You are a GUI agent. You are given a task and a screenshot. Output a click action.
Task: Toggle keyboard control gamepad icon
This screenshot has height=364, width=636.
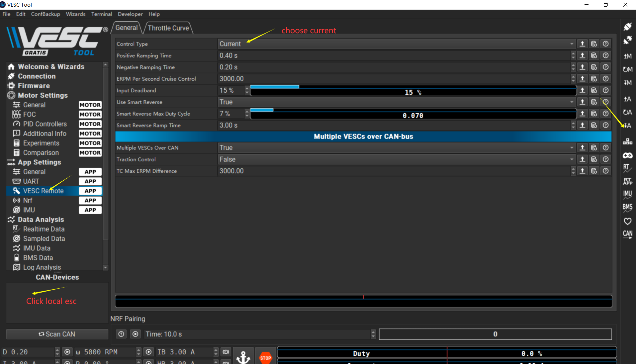point(627,155)
